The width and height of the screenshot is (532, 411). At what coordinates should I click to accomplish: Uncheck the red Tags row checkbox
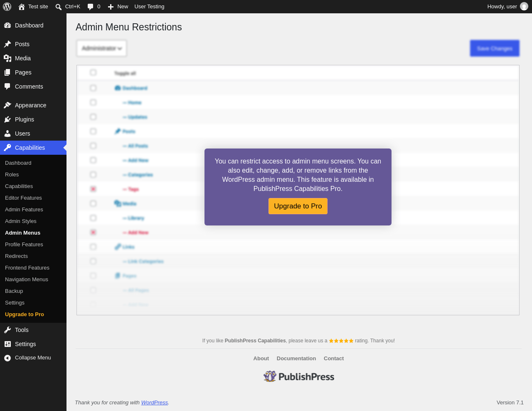(x=93, y=189)
